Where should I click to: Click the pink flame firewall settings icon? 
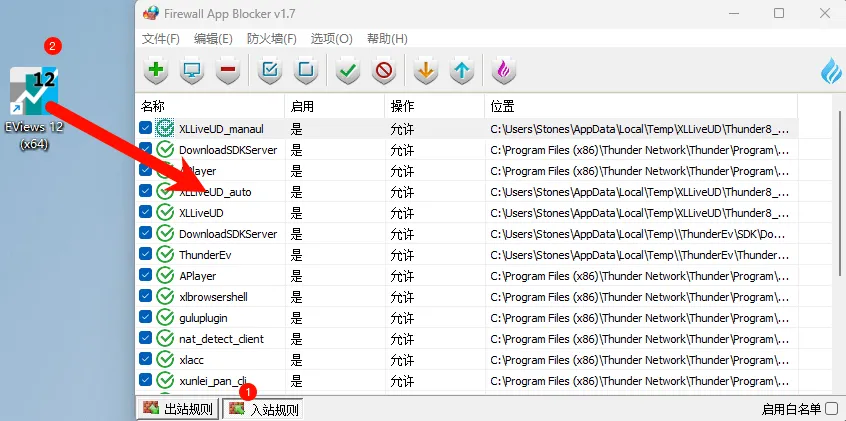503,70
